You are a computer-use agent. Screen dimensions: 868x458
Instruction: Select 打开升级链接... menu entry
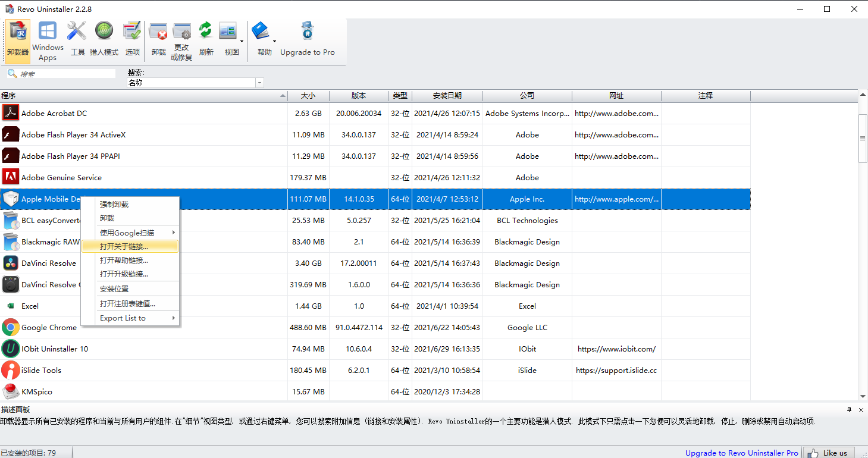tap(130, 274)
